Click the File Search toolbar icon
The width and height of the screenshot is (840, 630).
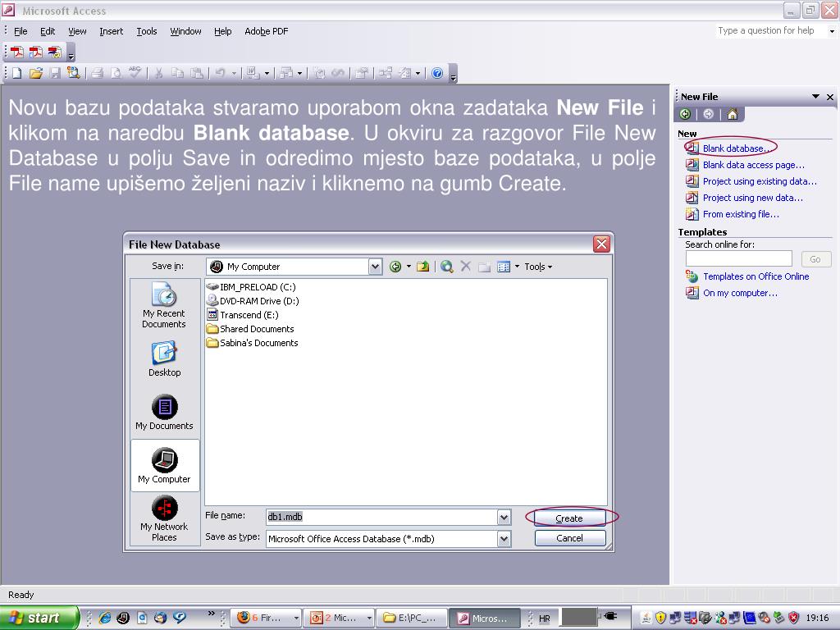73,73
